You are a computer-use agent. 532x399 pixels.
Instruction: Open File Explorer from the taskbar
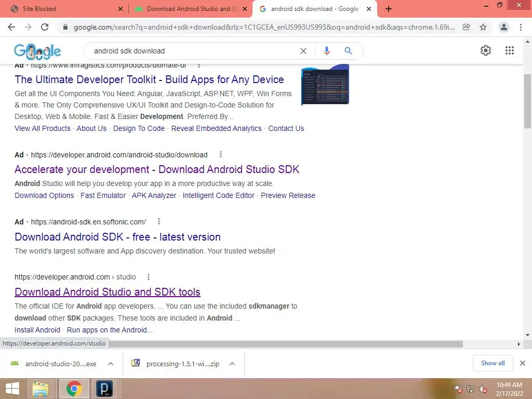pos(41,389)
